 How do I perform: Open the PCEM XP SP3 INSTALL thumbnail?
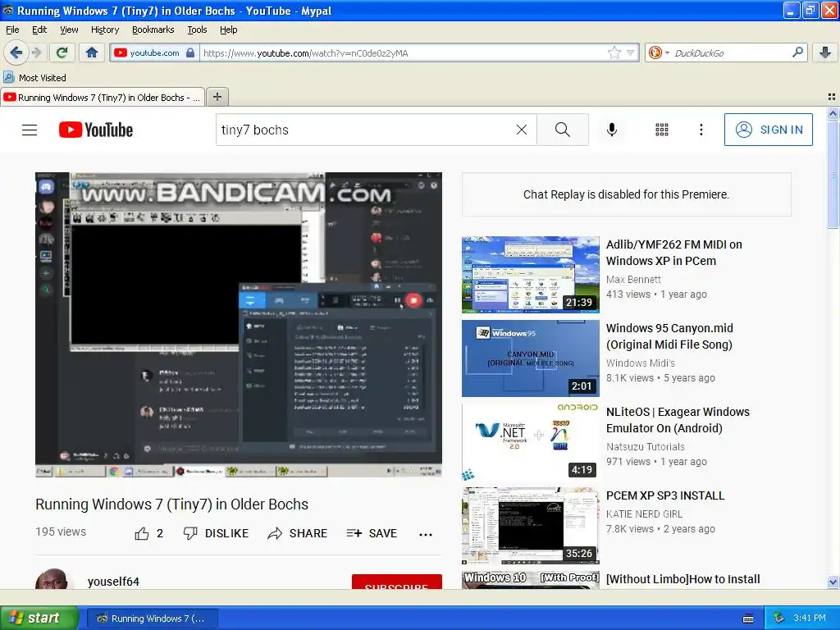[x=531, y=526]
